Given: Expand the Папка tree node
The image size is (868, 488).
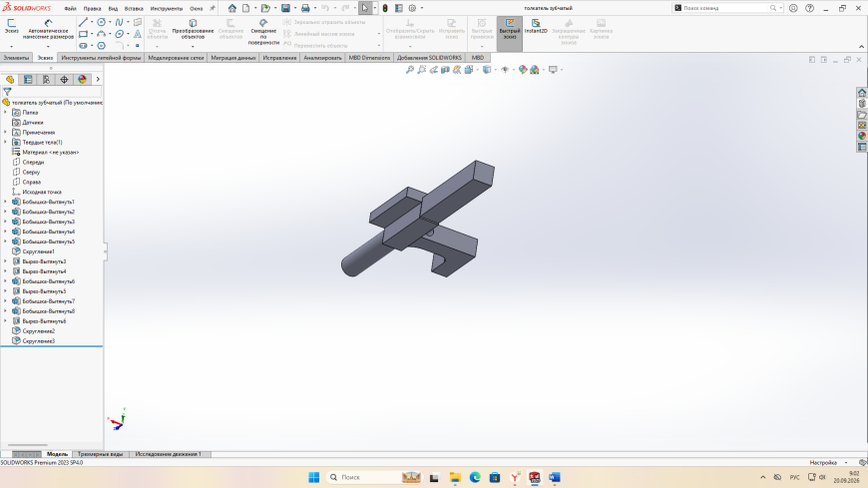Looking at the screenshot, I should click(x=6, y=113).
